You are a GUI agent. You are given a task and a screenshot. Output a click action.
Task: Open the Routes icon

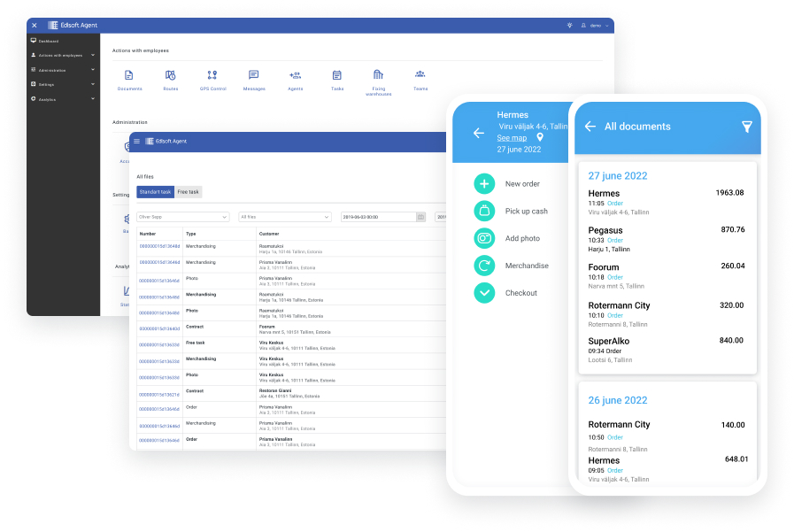(x=171, y=75)
